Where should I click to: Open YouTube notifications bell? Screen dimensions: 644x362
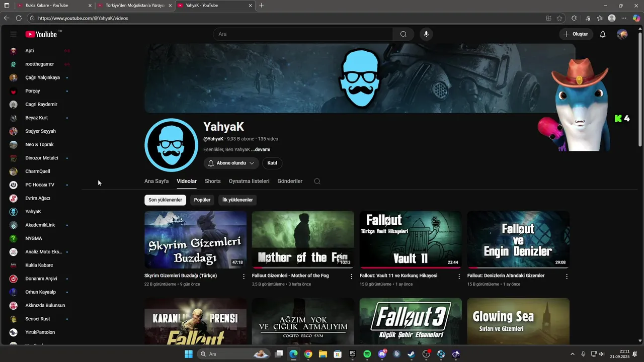[602, 34]
